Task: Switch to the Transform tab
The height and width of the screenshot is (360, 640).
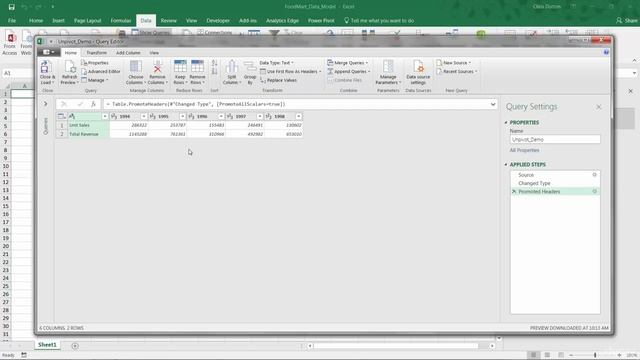Action: 96,53
